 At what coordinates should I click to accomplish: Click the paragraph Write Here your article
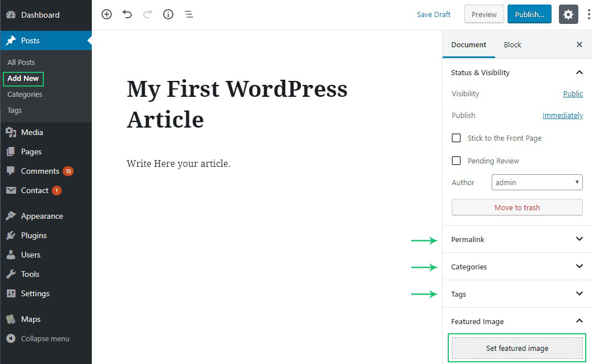tap(178, 163)
